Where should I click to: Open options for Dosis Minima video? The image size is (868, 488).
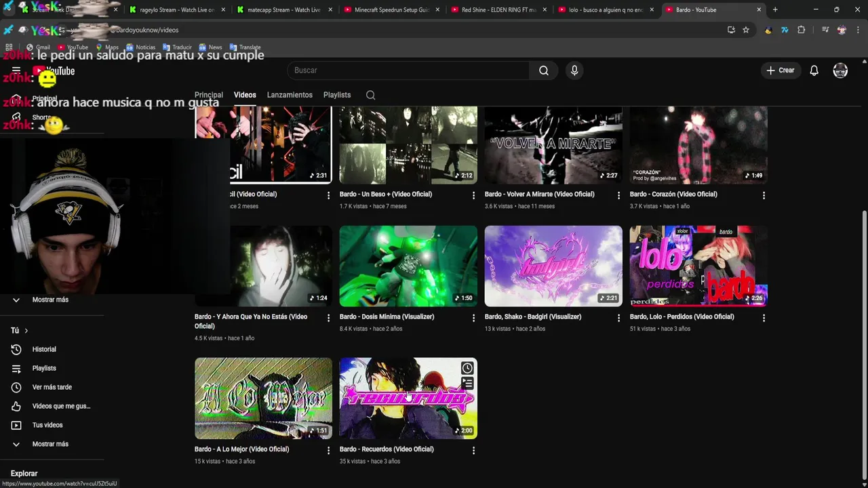473,318
